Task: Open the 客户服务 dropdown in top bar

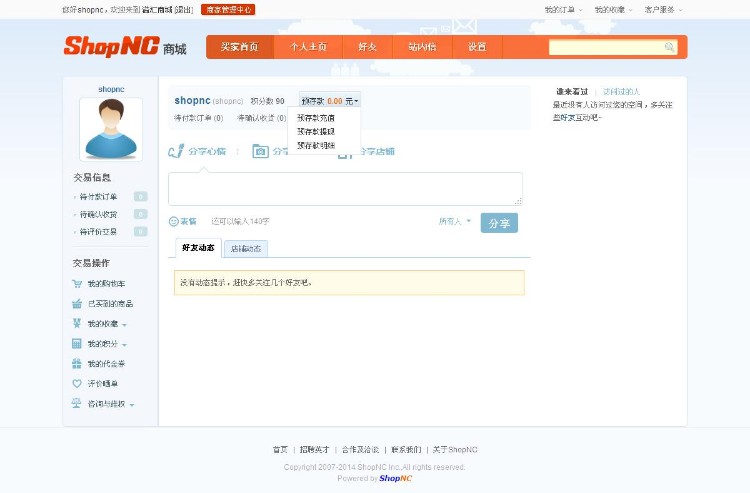Action: tap(664, 9)
